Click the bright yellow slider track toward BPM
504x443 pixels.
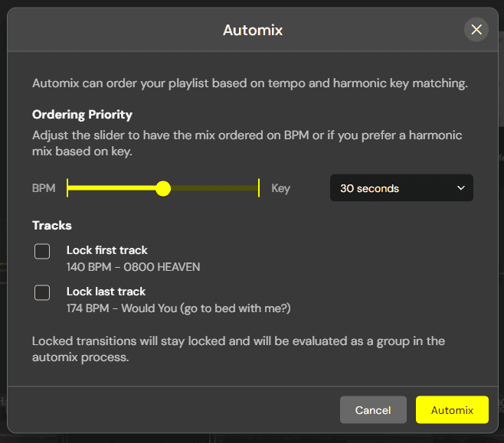pos(112,188)
